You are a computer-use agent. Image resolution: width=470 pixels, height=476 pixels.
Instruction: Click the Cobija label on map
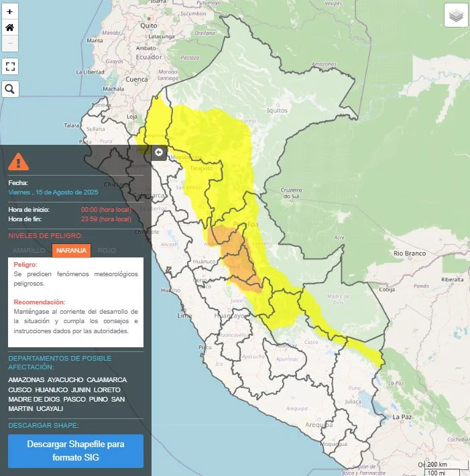[387, 290]
